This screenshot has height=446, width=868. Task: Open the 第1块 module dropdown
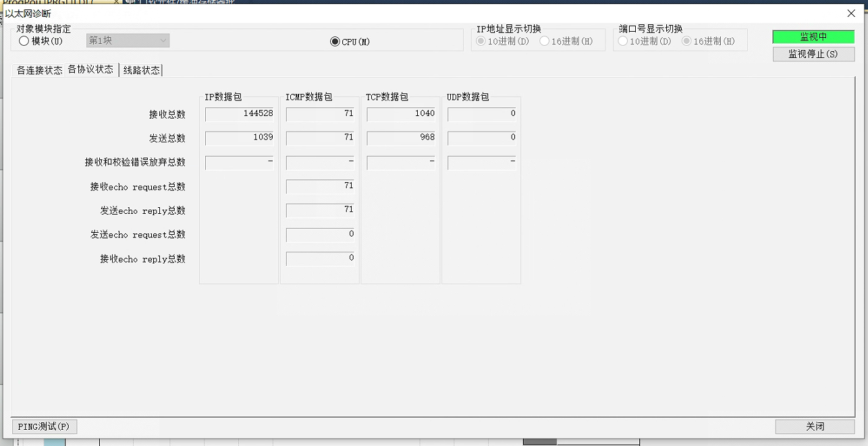(x=128, y=40)
